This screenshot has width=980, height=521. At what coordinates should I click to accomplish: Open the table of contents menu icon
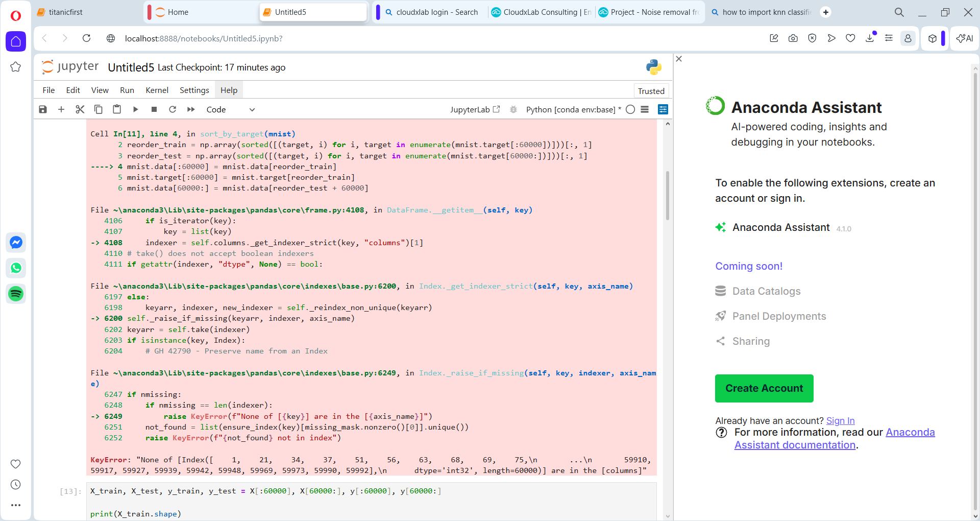coord(645,109)
